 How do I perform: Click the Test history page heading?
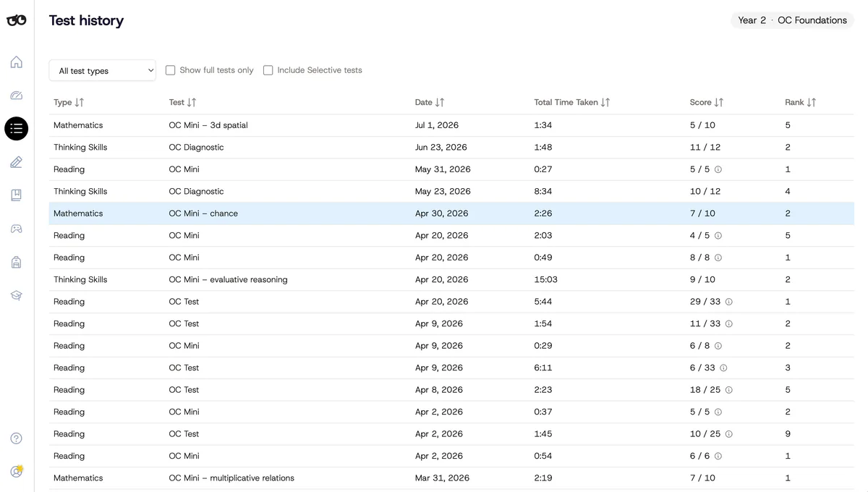point(86,20)
